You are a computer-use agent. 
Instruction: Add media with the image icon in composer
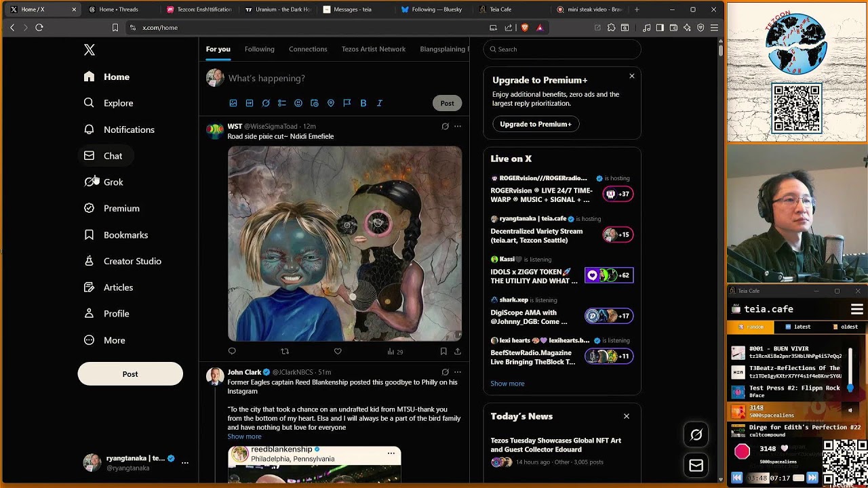click(233, 103)
